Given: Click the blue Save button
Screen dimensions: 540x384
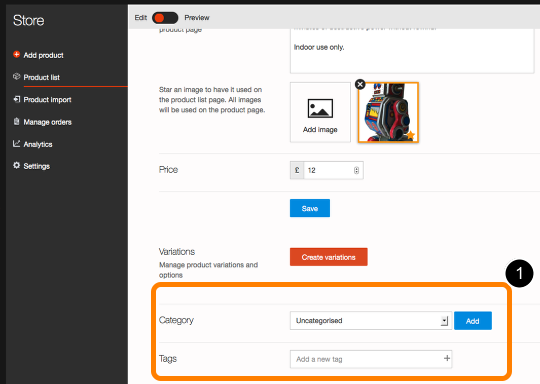Looking at the screenshot, I should coord(310,208).
